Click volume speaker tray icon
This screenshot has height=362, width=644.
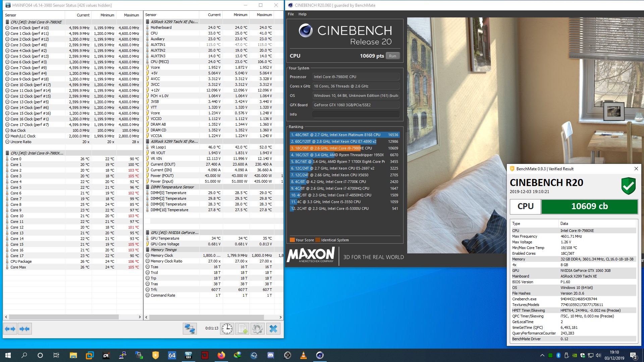(598, 355)
